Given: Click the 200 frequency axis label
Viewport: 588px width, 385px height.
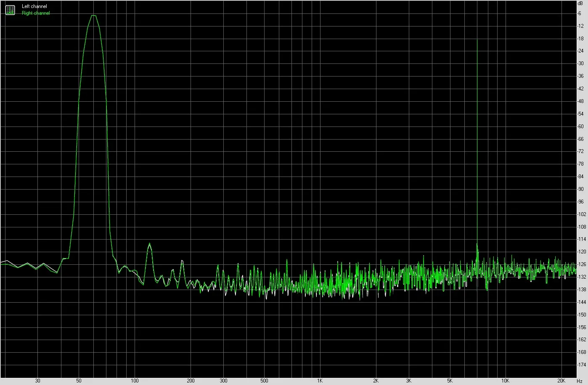Looking at the screenshot, I should (191, 381).
